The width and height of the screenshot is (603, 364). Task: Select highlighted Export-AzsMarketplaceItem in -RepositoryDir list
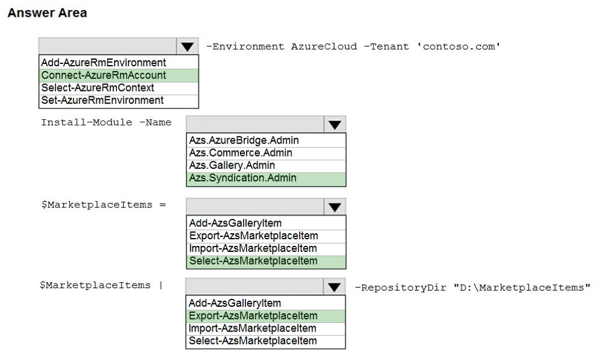(266, 316)
